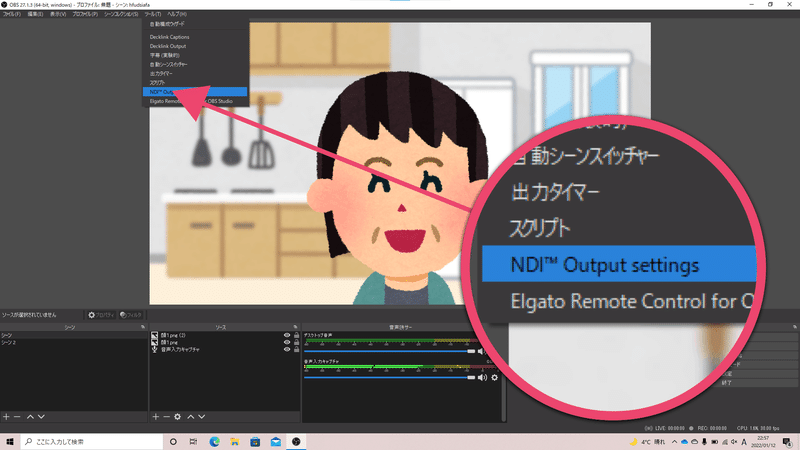Open Cortana circle icon on taskbar
The height and width of the screenshot is (450, 800).
click(x=173, y=442)
